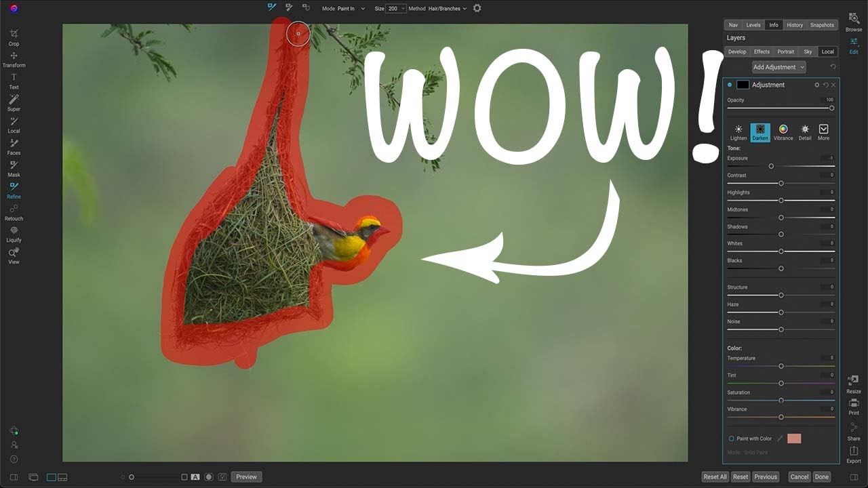Select the Local adjustment tool
The height and width of the screenshot is (488, 868).
point(14,125)
